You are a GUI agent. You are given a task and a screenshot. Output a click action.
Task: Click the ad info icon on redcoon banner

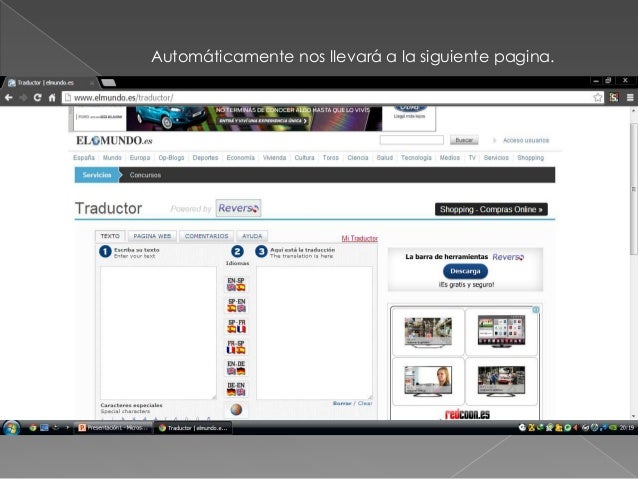(536, 310)
